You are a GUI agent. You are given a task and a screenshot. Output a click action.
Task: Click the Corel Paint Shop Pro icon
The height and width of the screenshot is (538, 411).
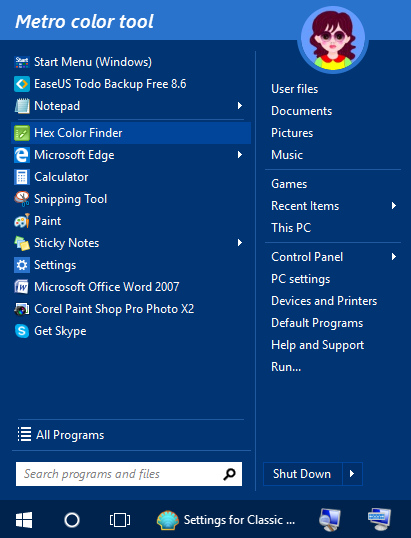(22, 309)
